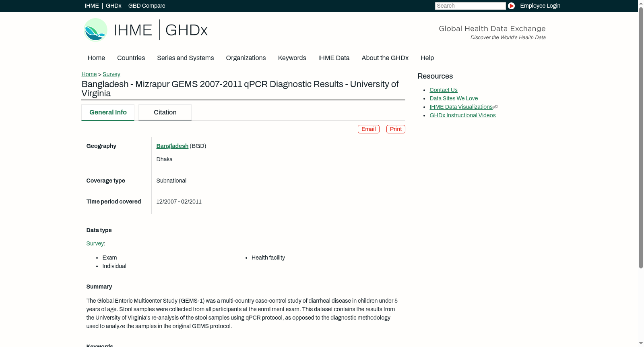
Task: Click the 'Subnational' coverage type value
Action: [x=171, y=181]
